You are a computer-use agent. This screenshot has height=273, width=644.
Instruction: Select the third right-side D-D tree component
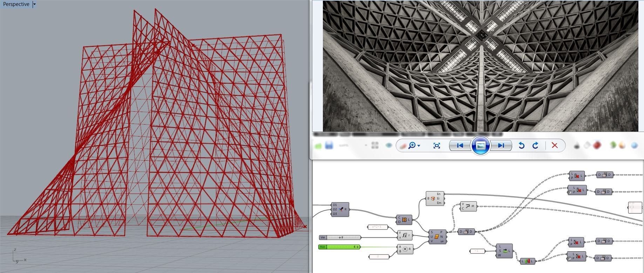tap(604, 241)
